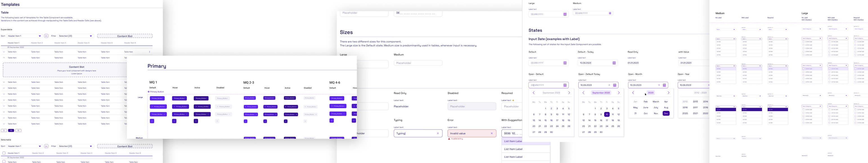Clear the Invalid value error input with X icon

click(x=492, y=133)
